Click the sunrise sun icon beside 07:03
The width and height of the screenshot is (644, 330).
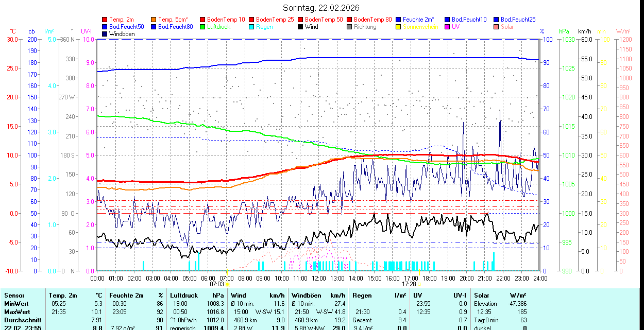[x=227, y=284]
